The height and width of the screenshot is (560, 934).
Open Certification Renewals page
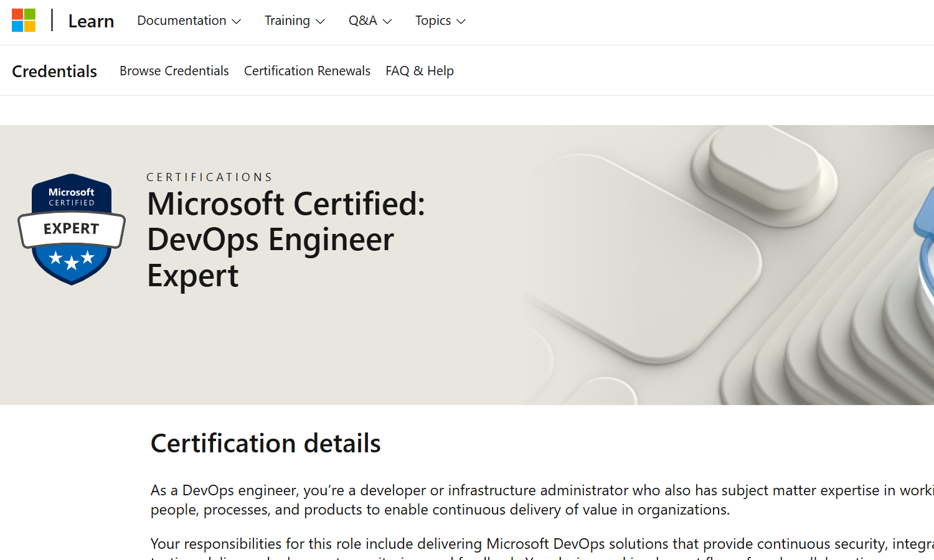click(307, 71)
